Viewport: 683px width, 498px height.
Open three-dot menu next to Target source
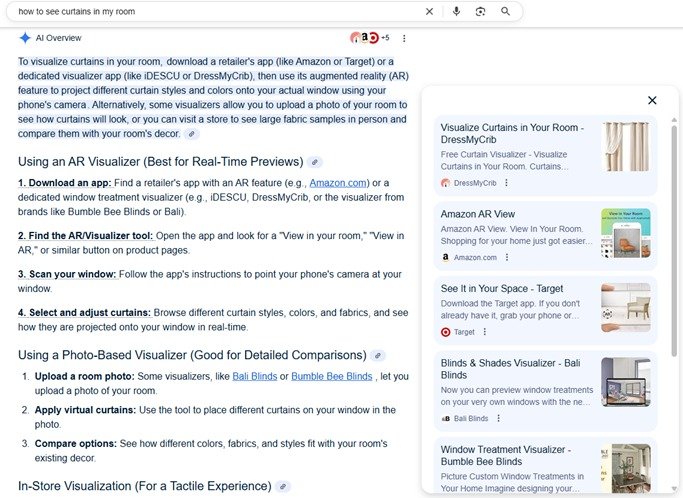point(485,332)
